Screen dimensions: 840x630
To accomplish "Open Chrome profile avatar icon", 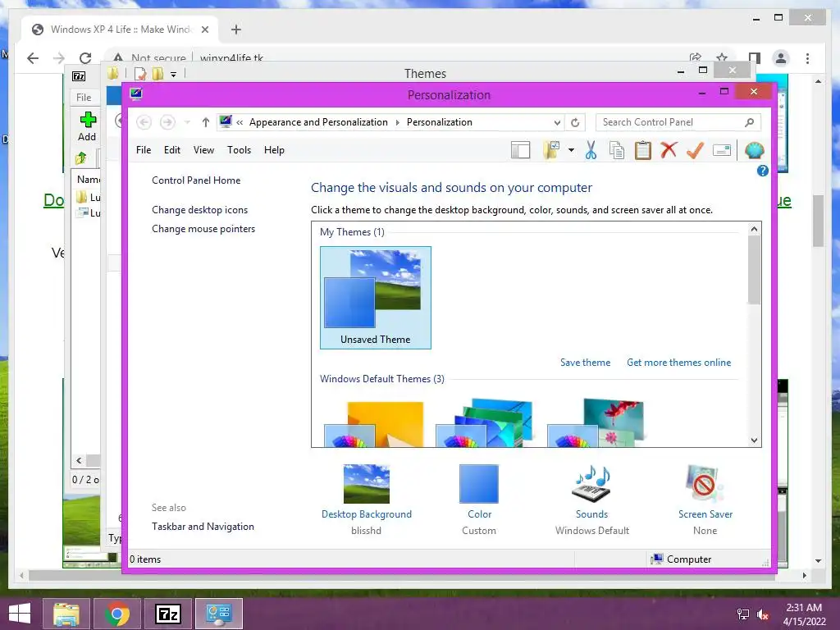I will click(781, 58).
